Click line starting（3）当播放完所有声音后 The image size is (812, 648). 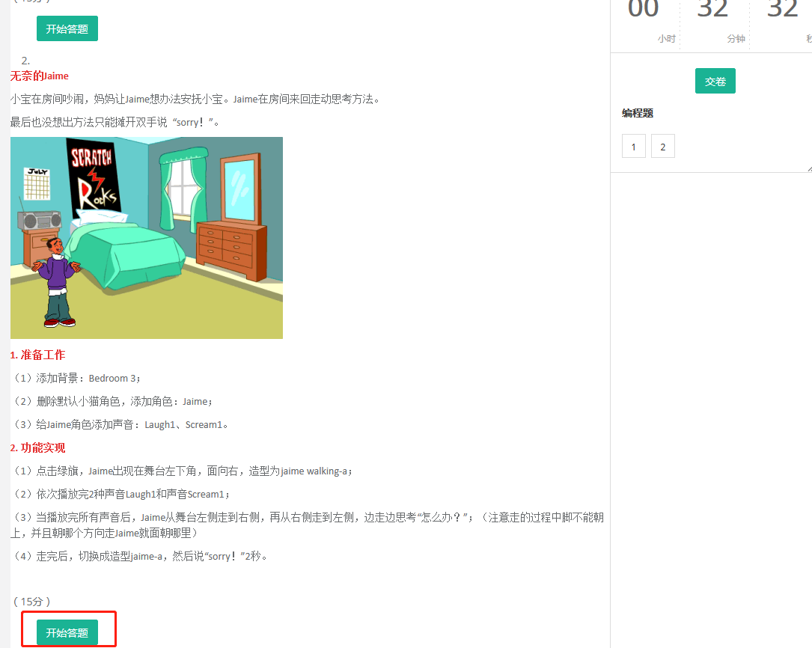pos(307,525)
